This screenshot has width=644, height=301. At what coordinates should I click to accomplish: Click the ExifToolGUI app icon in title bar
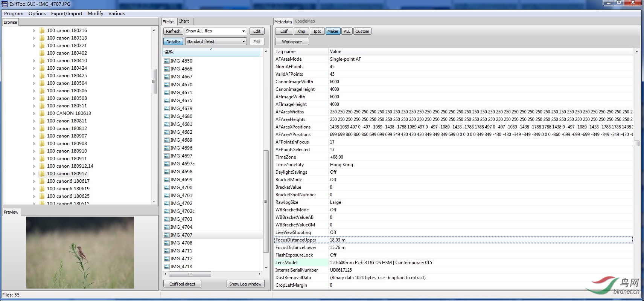(x=5, y=4)
